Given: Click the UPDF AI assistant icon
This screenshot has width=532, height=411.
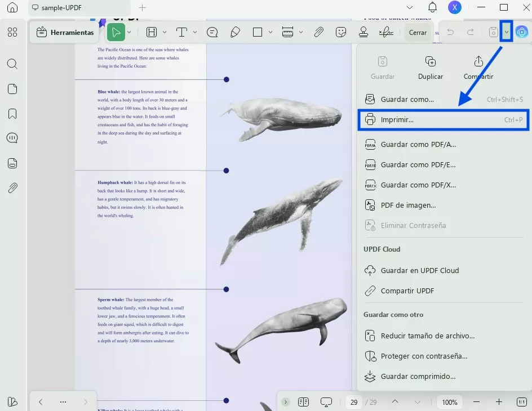Looking at the screenshot, I should click(522, 33).
